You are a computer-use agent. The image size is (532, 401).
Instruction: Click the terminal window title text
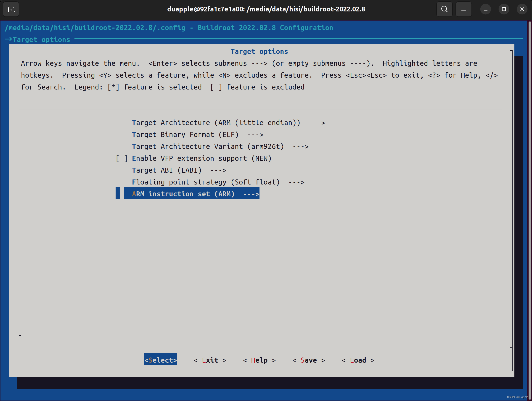pos(266,9)
